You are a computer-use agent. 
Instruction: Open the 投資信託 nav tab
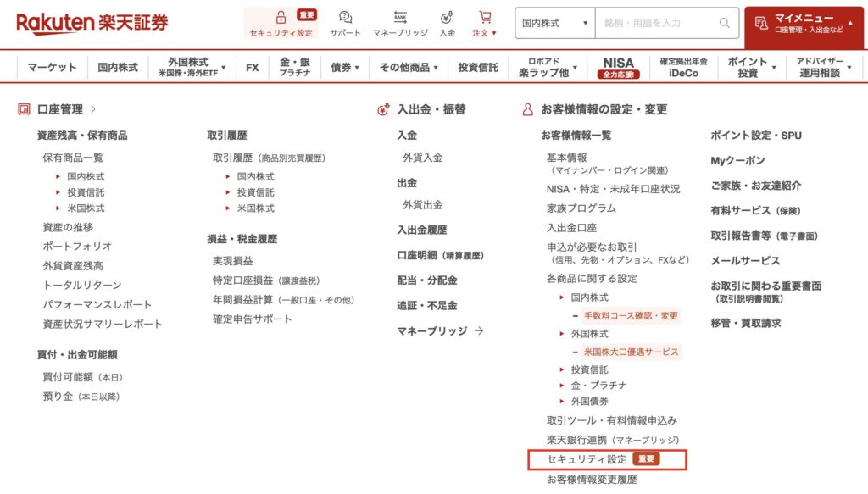pyautogui.click(x=478, y=68)
